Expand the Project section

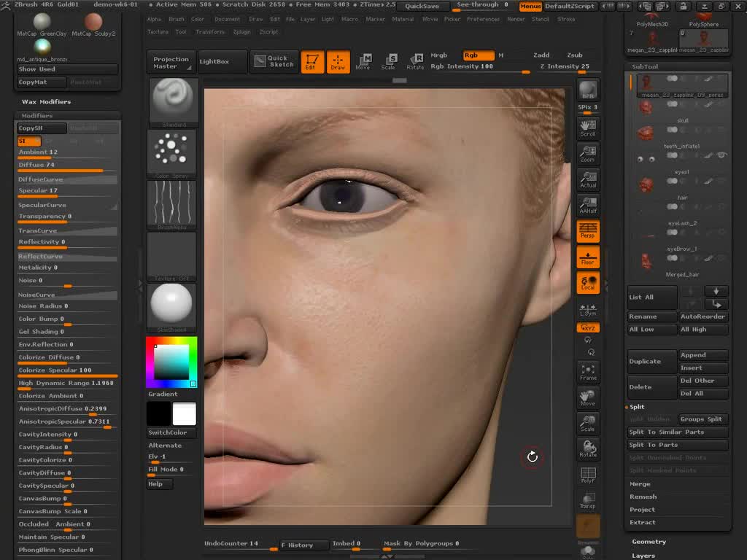point(642,510)
